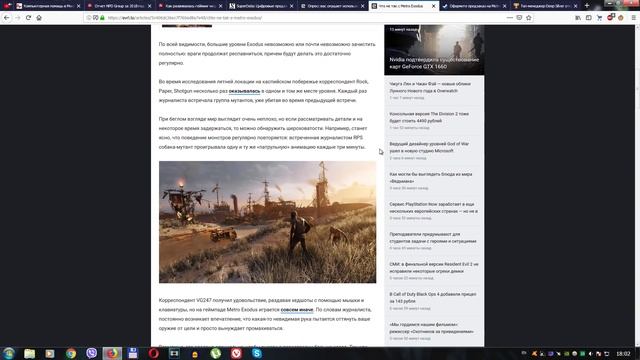
Task: Launch Google Chrome from the taskbar
Action: click(x=71, y=353)
